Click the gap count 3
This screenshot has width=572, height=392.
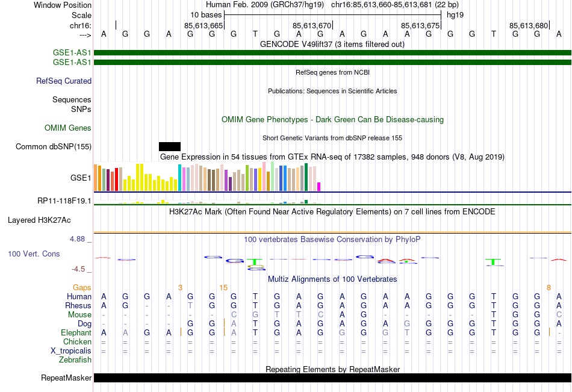pos(180,288)
